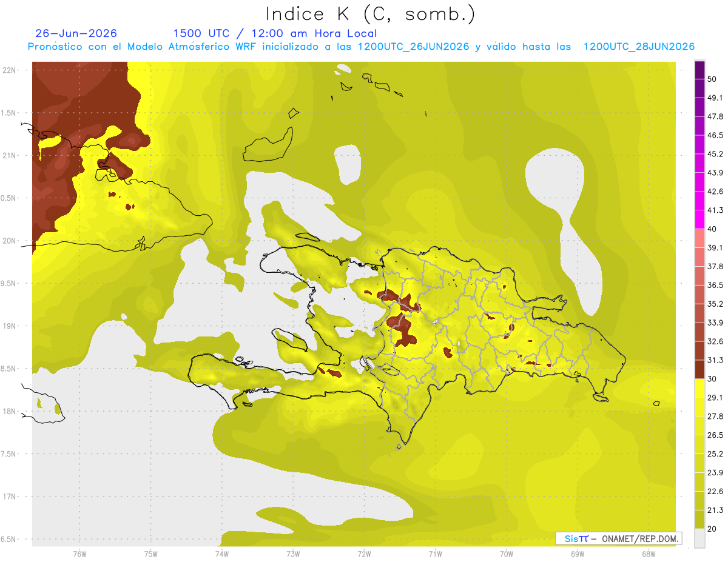Viewport: 728px width, 562px height.
Task: Click the '42.6' color bar label
Action: pos(715,192)
